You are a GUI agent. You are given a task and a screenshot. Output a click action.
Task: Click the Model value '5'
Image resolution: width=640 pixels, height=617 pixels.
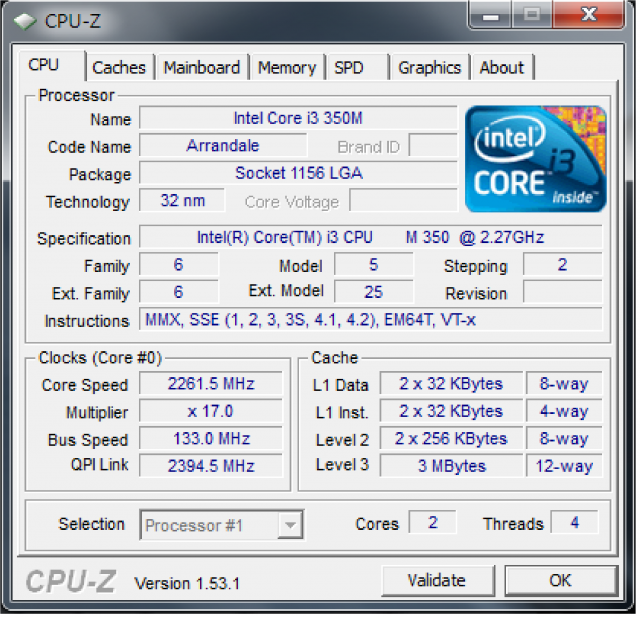[376, 266]
